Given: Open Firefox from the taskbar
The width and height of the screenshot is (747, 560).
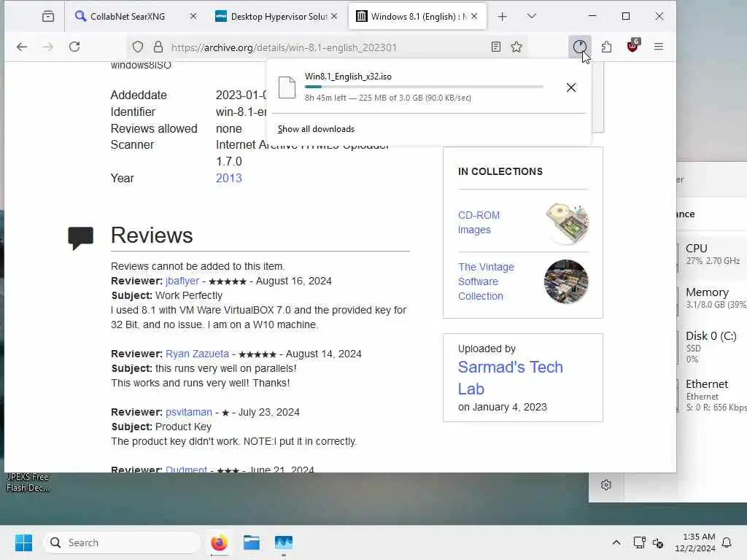Looking at the screenshot, I should click(x=219, y=542).
